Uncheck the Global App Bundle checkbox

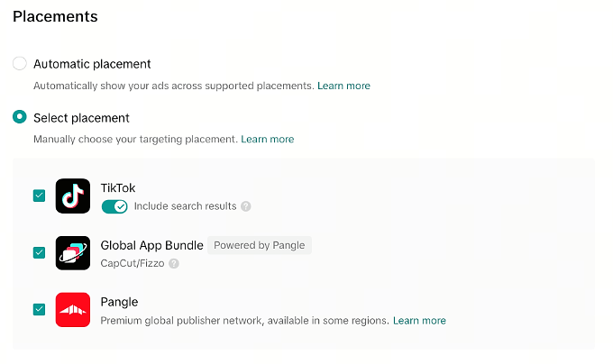pyautogui.click(x=39, y=252)
